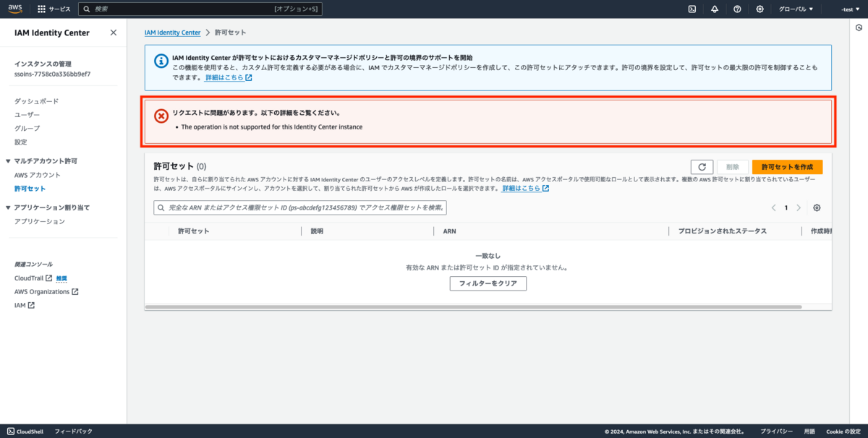Click IAM Identity Center breadcrumb link
868x438 pixels.
pos(172,33)
